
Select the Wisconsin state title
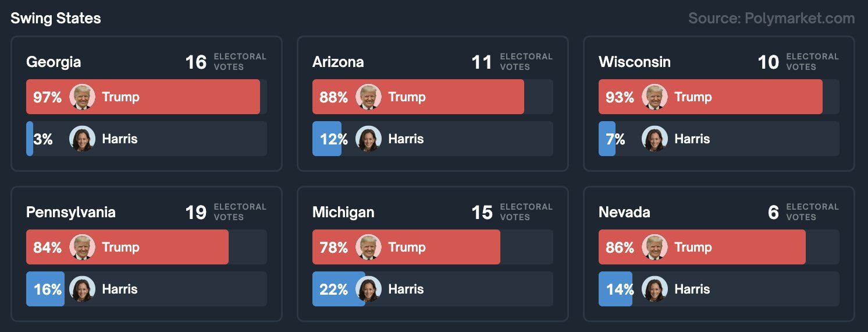coord(634,62)
